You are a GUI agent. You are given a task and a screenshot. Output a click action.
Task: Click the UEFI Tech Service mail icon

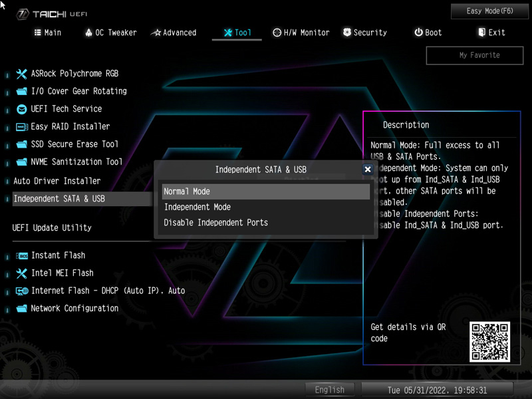pos(22,109)
